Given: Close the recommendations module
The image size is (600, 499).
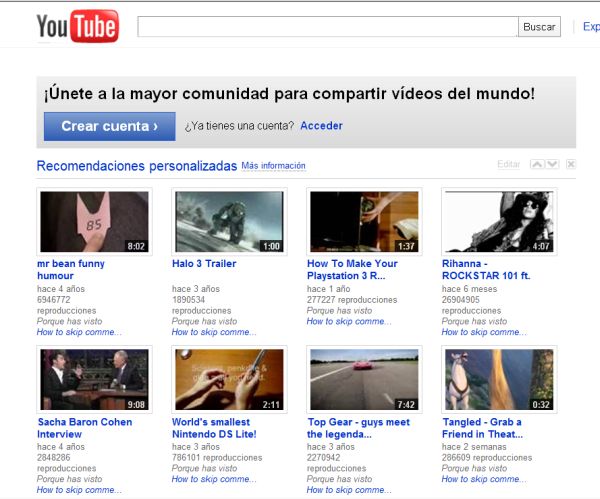Looking at the screenshot, I should (571, 164).
